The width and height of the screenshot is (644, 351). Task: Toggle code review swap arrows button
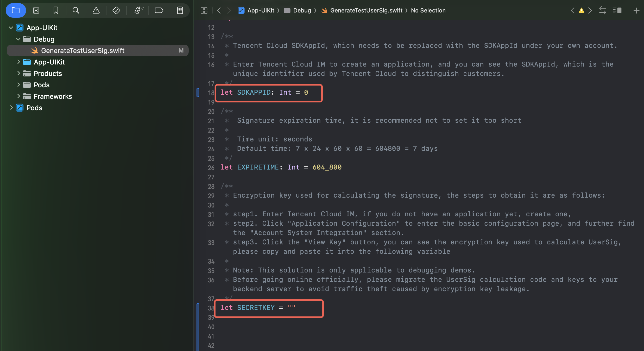pos(602,10)
